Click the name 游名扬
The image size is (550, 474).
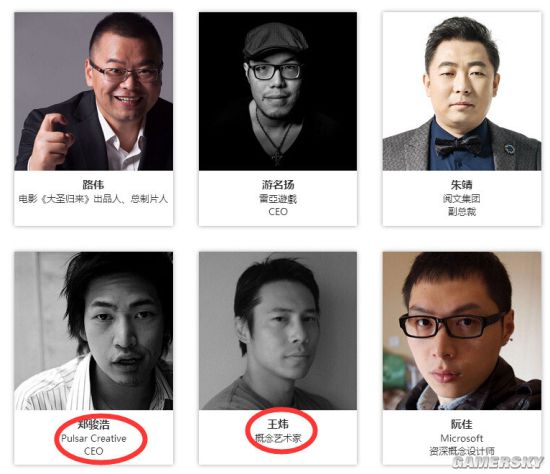pos(278,185)
